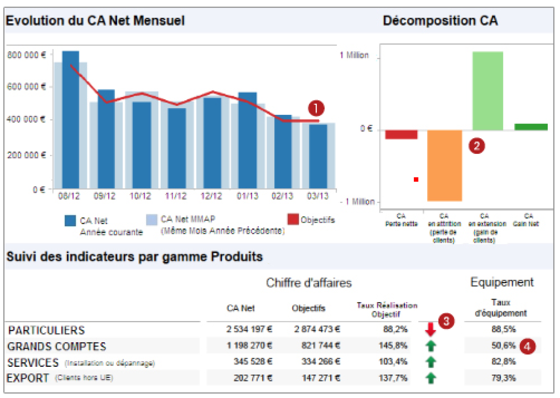
Task: Click the green up arrow for GRANDS COMPTES
Action: click(431, 345)
